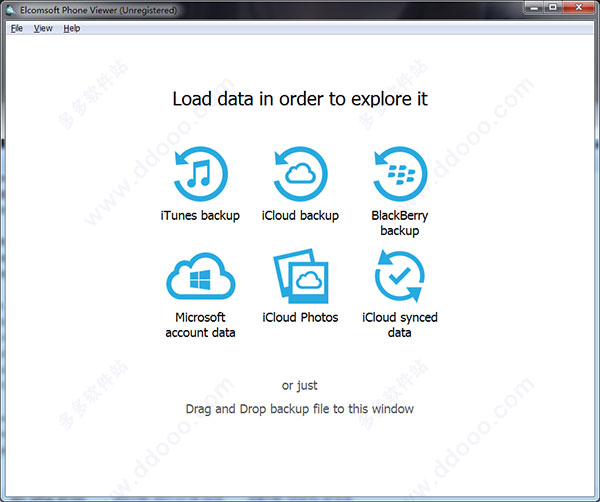Click the "iCloud backup" label
The image size is (600, 502).
click(300, 215)
